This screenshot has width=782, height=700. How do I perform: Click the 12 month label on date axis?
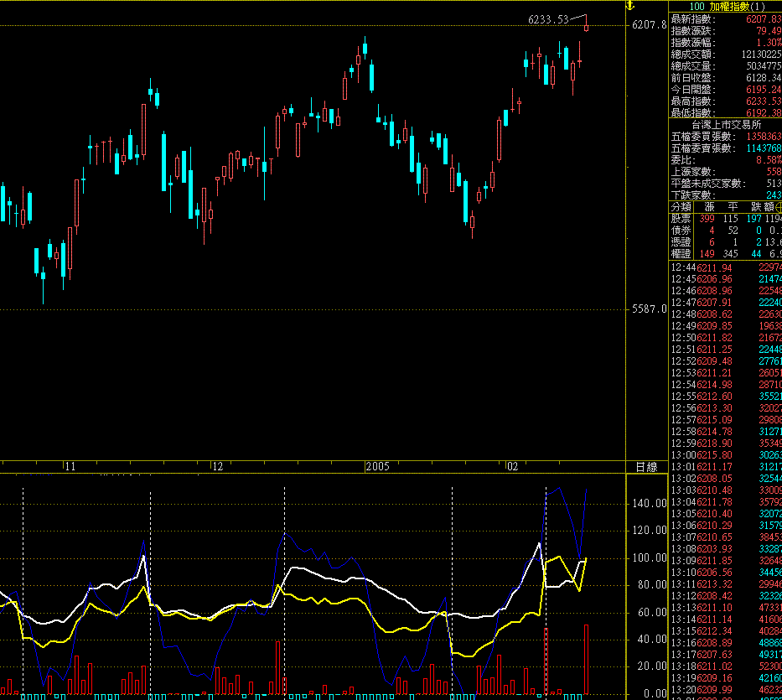click(x=217, y=467)
